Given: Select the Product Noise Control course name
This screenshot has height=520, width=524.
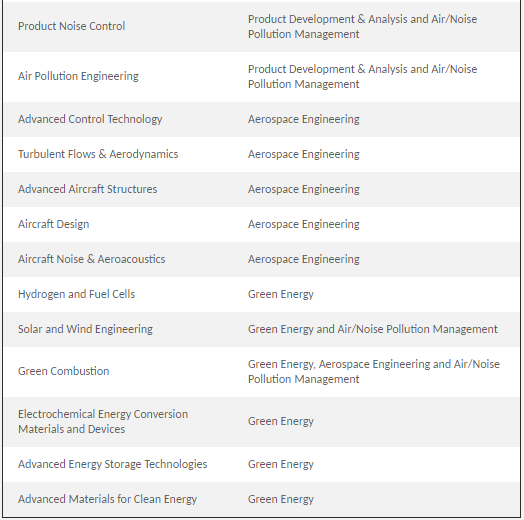Looking at the screenshot, I should coord(72,26).
